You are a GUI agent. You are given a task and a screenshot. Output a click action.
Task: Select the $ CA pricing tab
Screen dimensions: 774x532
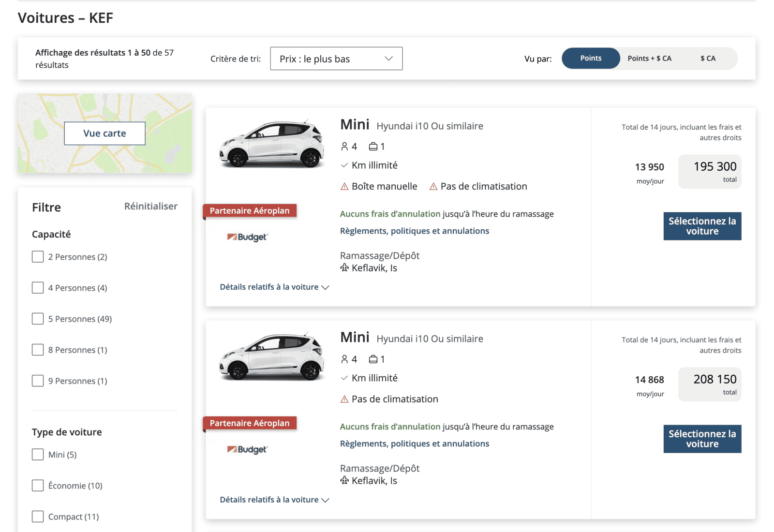coord(707,58)
